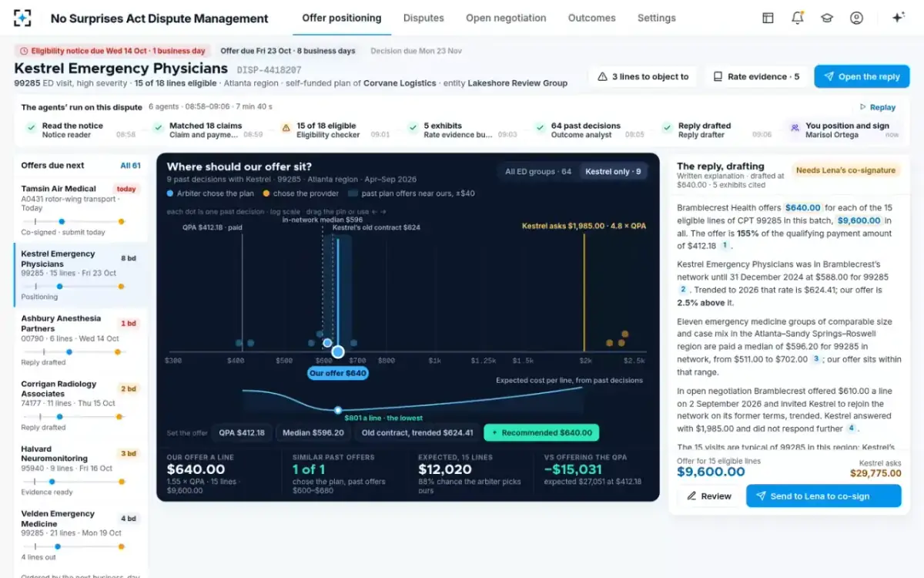Open the Settings tab
Viewport: 924px width, 578px height.
[657, 18]
